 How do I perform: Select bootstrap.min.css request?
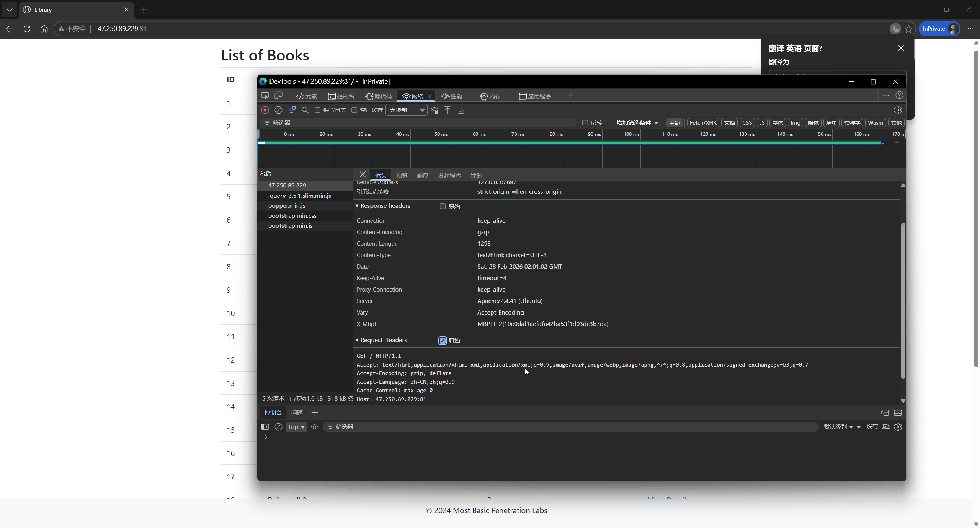(292, 216)
